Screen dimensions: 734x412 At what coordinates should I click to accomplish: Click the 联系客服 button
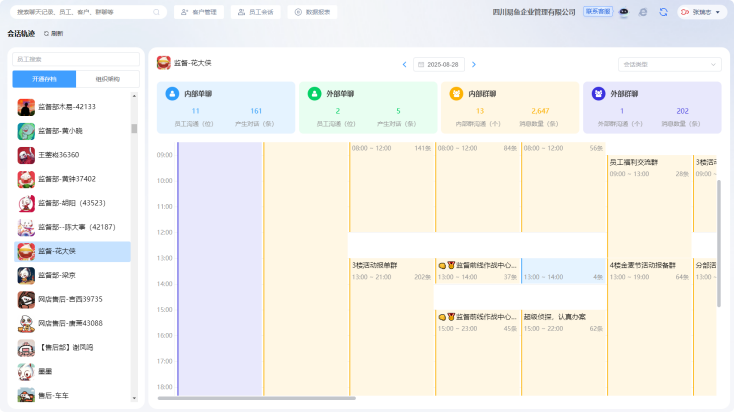598,12
